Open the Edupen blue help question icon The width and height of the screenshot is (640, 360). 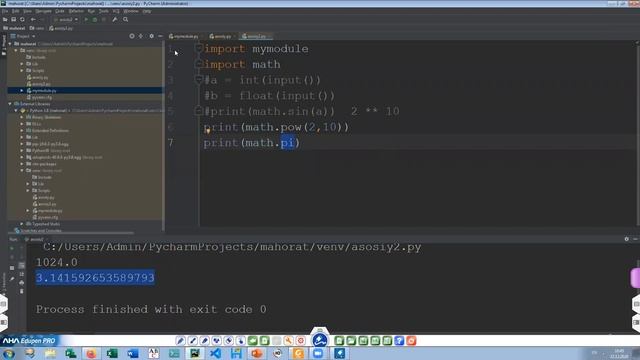399,341
